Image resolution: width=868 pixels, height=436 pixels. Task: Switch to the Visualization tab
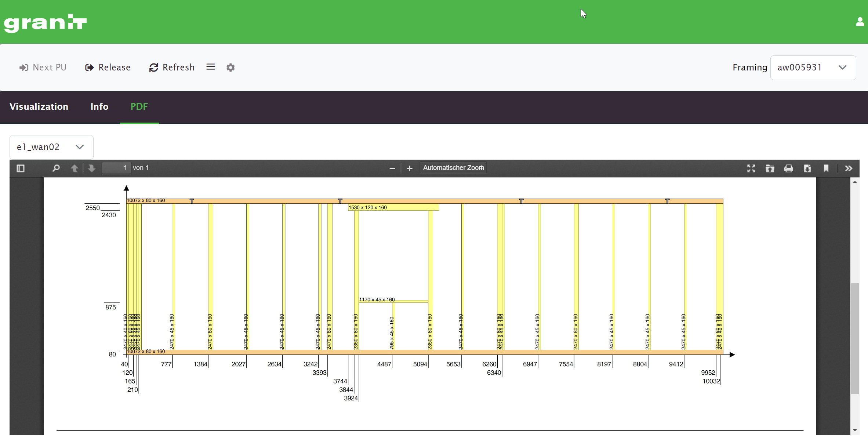39,106
